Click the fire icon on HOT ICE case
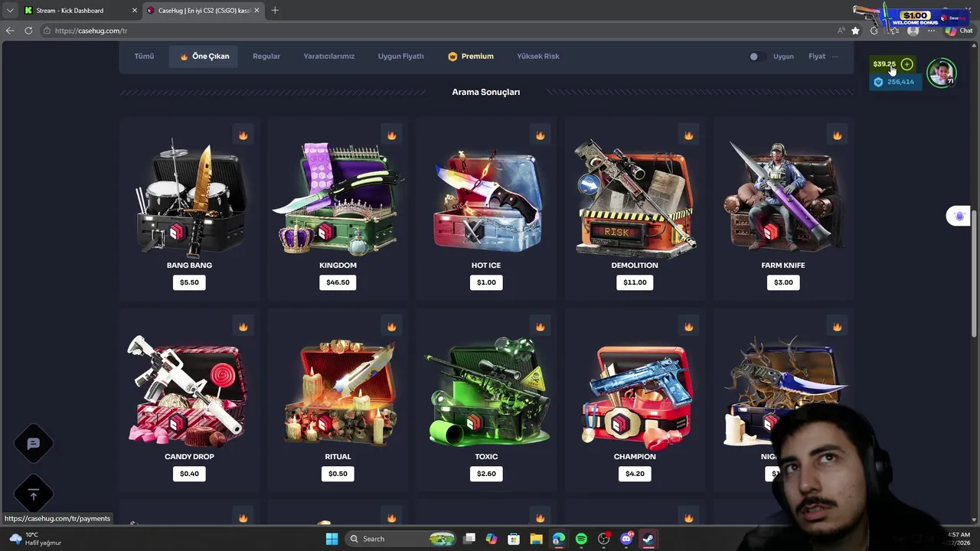 tap(540, 135)
